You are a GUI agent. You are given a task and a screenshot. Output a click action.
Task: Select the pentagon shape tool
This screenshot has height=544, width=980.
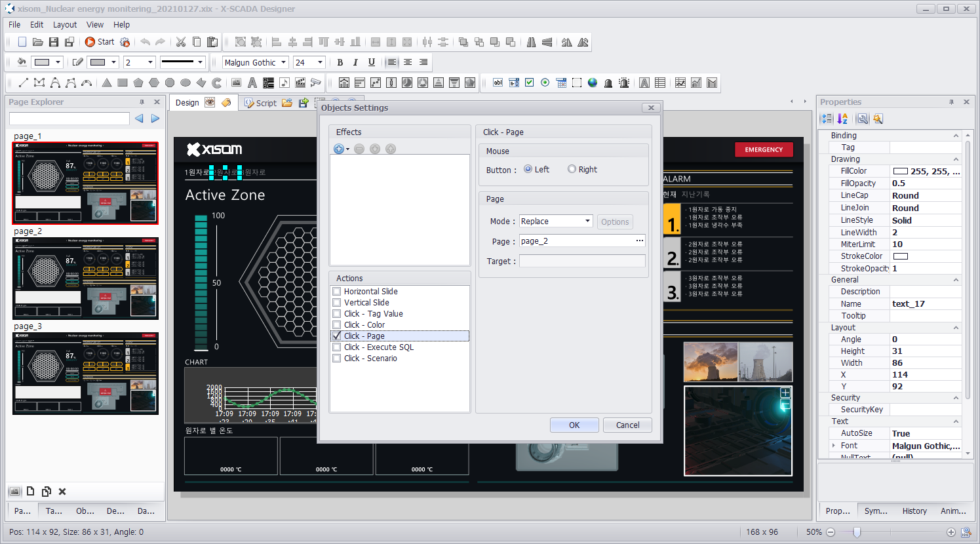pyautogui.click(x=138, y=83)
